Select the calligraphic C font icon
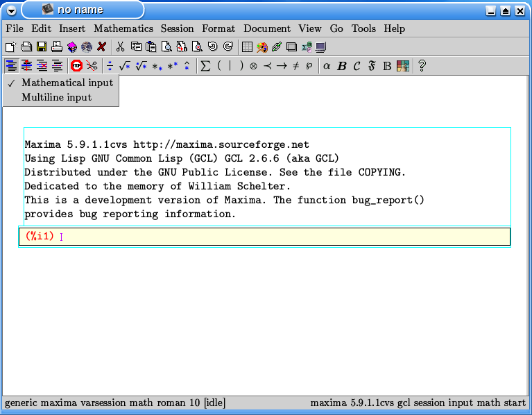Screen dimensions: 532x415 pos(357,66)
